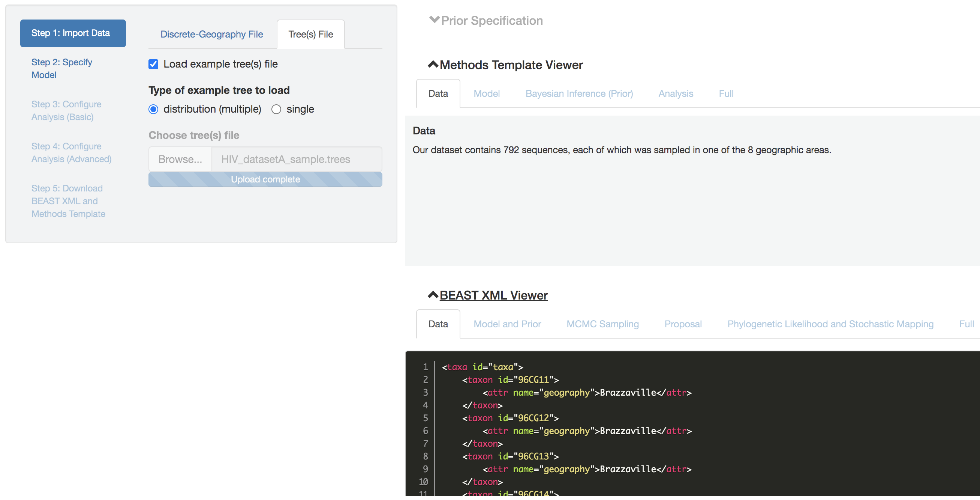
Task: Open Step 5: Download BEAST XML
Action: pyautogui.click(x=68, y=201)
